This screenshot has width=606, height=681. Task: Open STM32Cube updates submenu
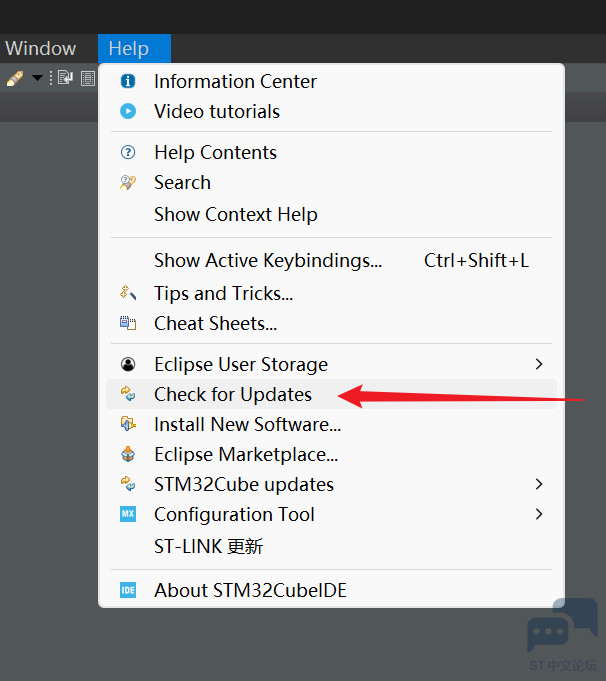[331, 484]
